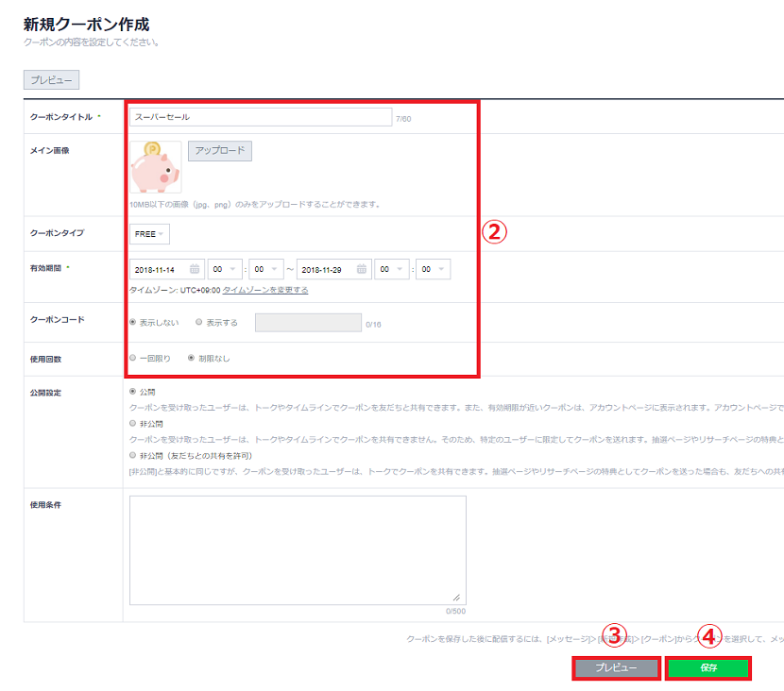Click the タイムゾーンを変更する link
The width and height of the screenshot is (784, 691).
(265, 290)
